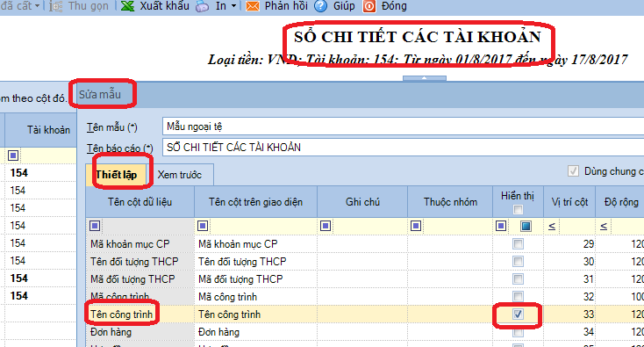
Task: Uncheck Hiển thị for Tên công trình
Action: tap(518, 314)
